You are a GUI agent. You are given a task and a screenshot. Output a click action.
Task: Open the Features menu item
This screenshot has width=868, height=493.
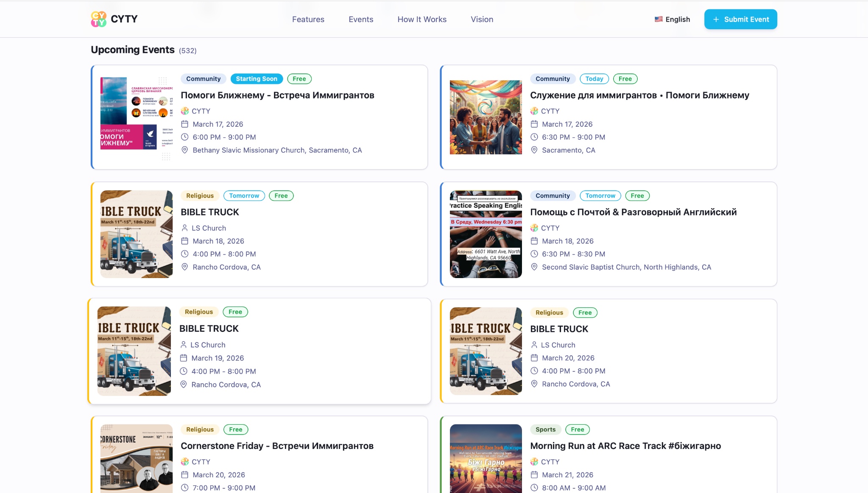click(x=308, y=19)
